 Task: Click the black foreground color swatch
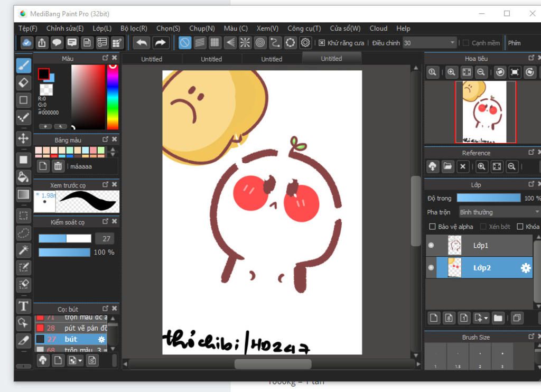(43, 73)
